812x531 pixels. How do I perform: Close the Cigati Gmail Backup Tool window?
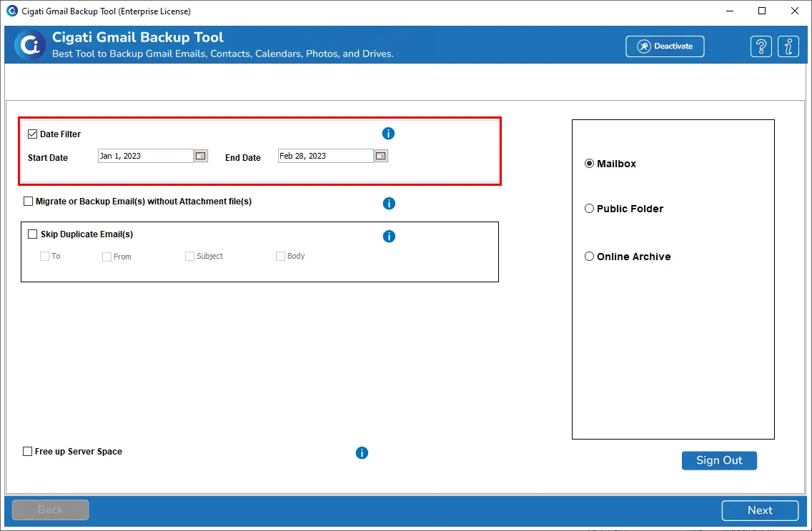pyautogui.click(x=795, y=11)
